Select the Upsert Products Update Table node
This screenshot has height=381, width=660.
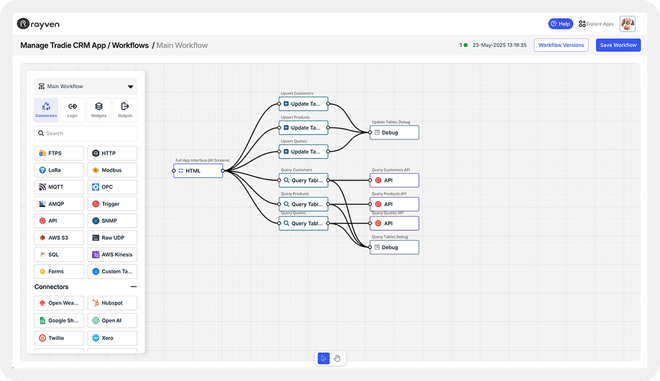(303, 128)
